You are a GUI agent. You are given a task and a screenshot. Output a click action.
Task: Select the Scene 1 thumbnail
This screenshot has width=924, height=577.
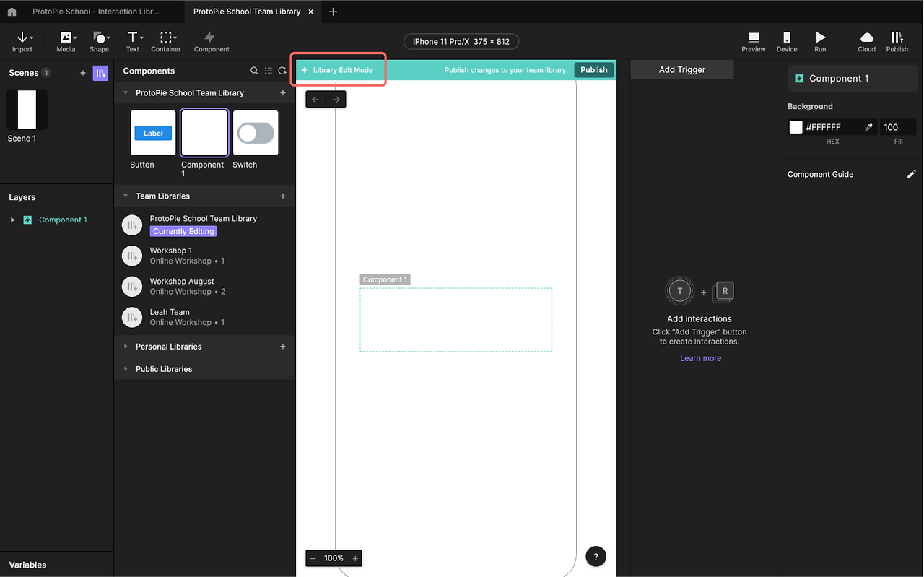point(27,110)
